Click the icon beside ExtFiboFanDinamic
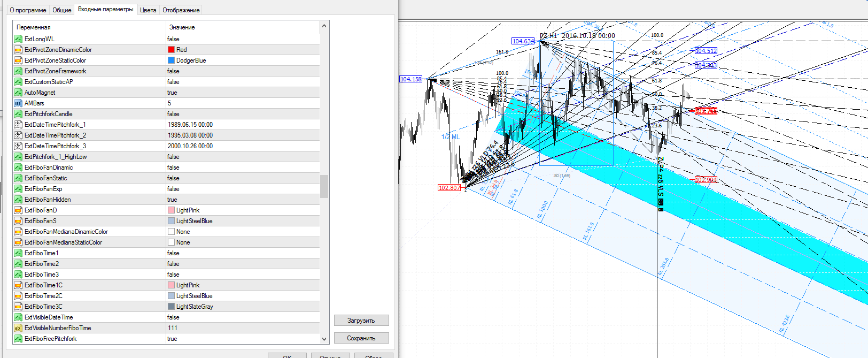 pyautogui.click(x=18, y=167)
